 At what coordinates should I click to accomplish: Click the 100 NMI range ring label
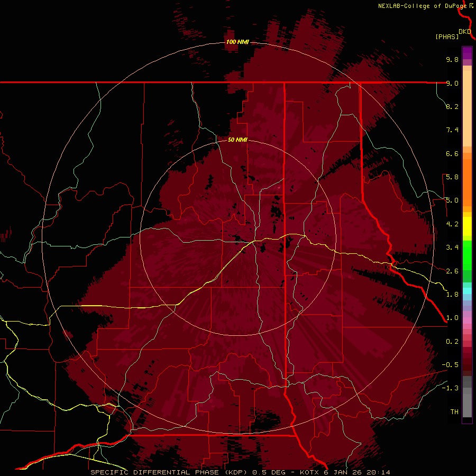pyautogui.click(x=237, y=42)
